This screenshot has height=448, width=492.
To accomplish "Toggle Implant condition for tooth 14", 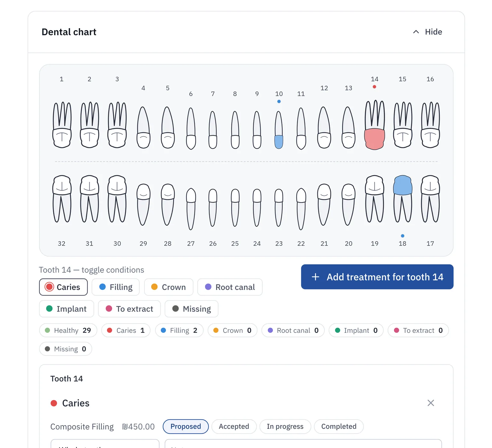I will point(67,309).
